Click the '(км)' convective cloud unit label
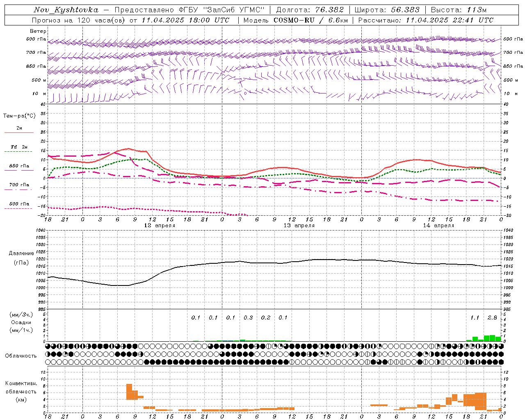 click(x=21, y=399)
